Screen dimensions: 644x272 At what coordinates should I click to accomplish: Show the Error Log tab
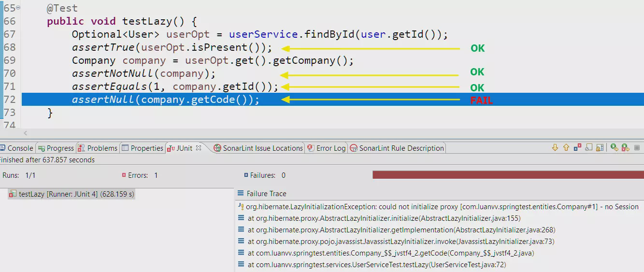coord(327,148)
